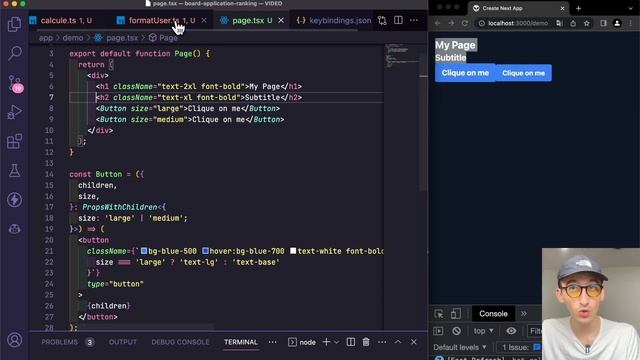Create a new terminal with plus icon
The image size is (640, 360).
coord(326,342)
